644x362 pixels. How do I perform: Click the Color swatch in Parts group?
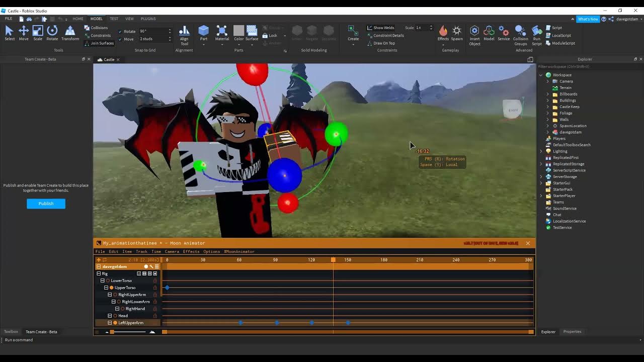(x=238, y=31)
